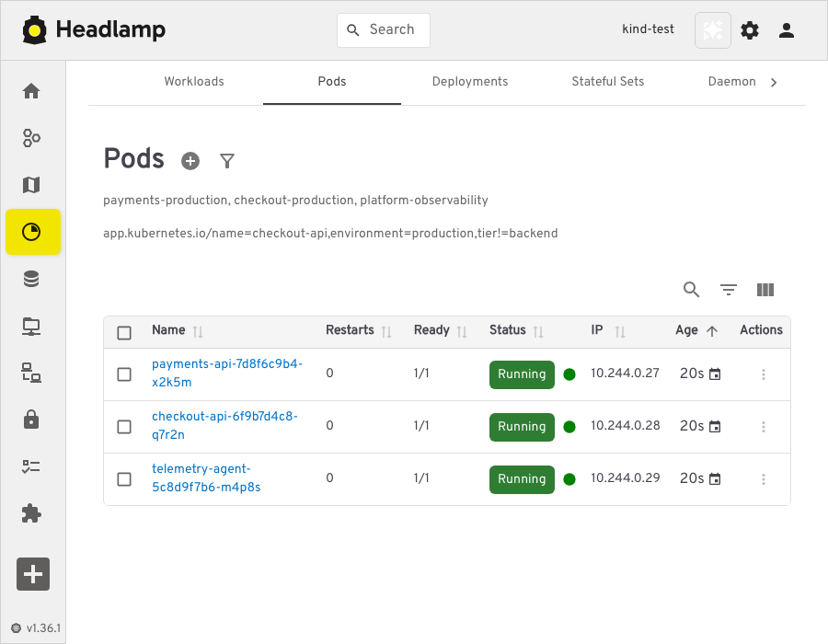Screen dimensions: 828x644
Task: Switch to the Deployments tab
Action: [469, 81]
